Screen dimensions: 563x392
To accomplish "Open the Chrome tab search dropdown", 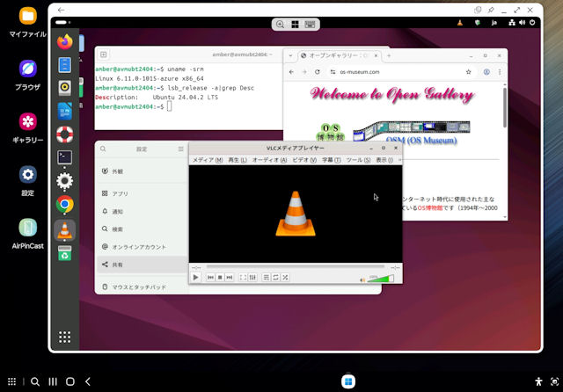I will [290, 55].
